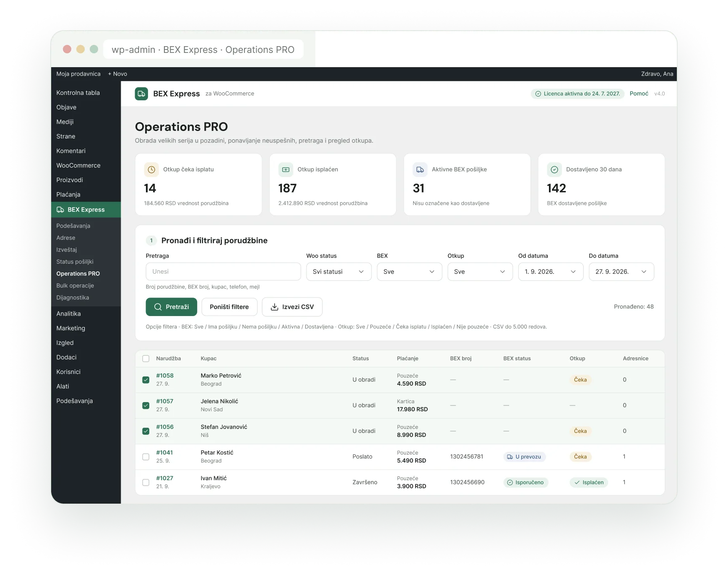The image size is (728, 575).
Task: Toggle the select-all orders checkbox
Action: (146, 358)
